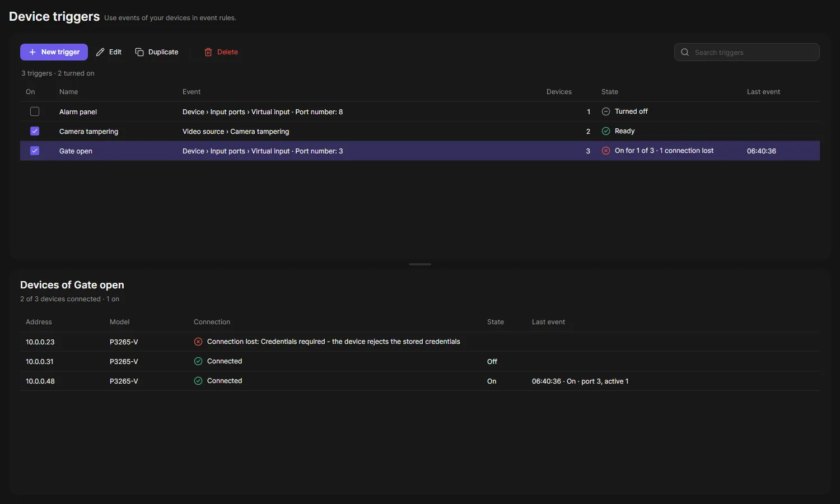840x504 pixels.
Task: Focus the Search triggers input field
Action: 747,52
